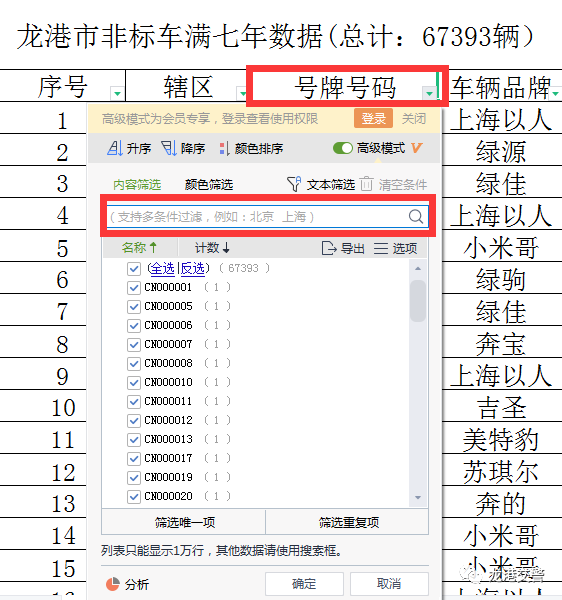562x600 pixels.
Task: Sort the list by 计数 descending
Action: [x=212, y=248]
